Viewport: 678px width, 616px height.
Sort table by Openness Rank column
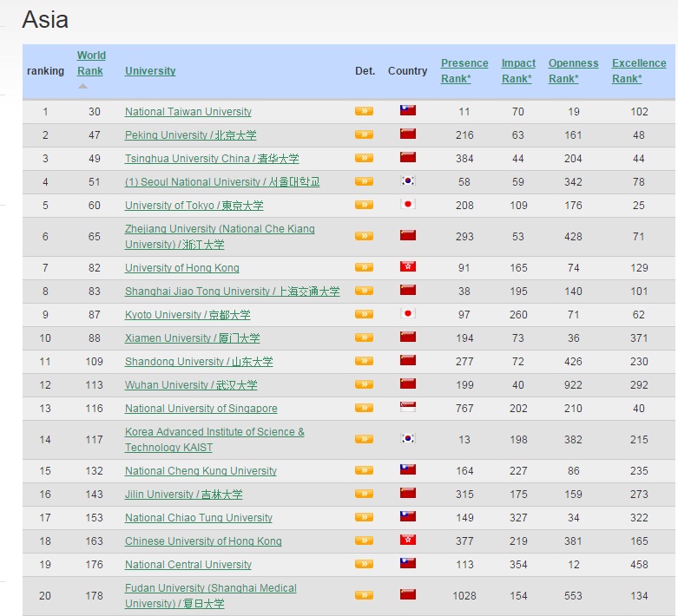pyautogui.click(x=573, y=71)
